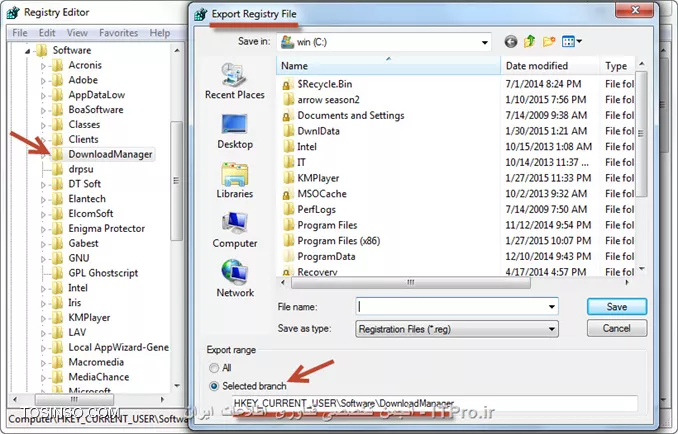Sort by the Name column header
The height and width of the screenshot is (434, 678).
pyautogui.click(x=388, y=66)
